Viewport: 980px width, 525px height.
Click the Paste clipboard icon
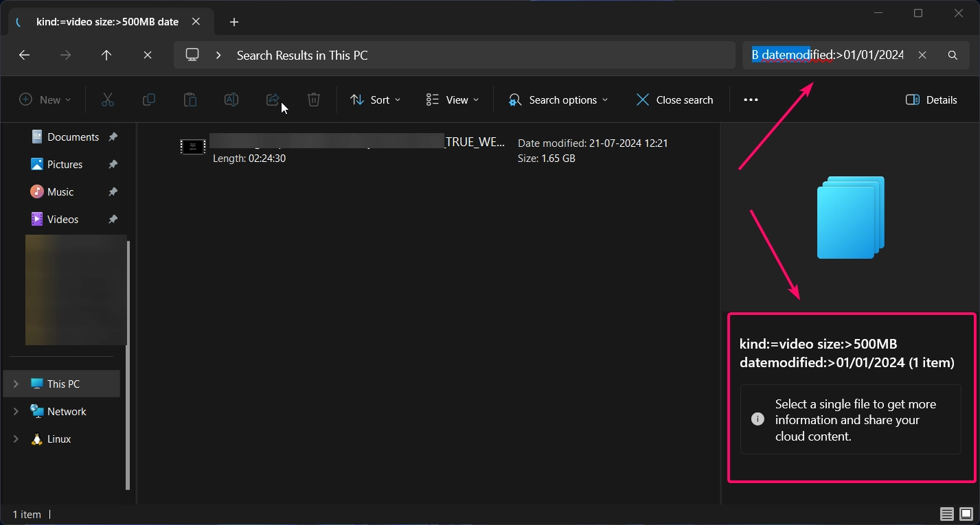[190, 100]
